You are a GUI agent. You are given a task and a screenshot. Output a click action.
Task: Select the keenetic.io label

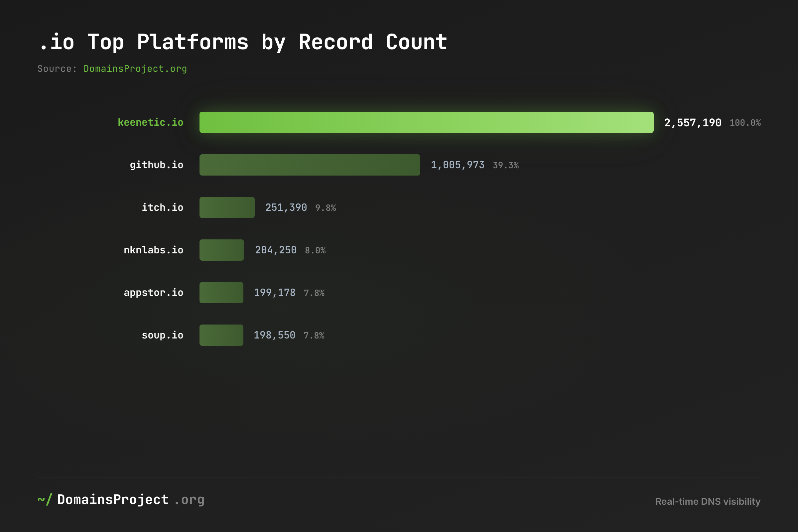point(150,122)
